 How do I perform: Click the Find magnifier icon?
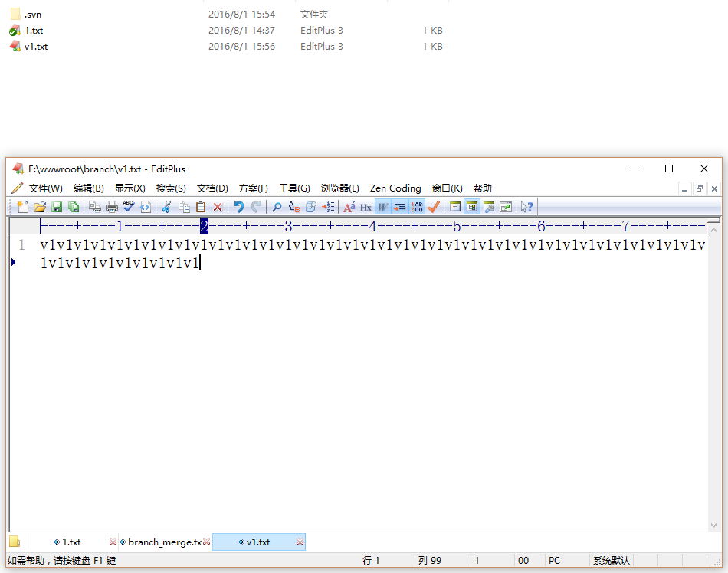point(277,207)
